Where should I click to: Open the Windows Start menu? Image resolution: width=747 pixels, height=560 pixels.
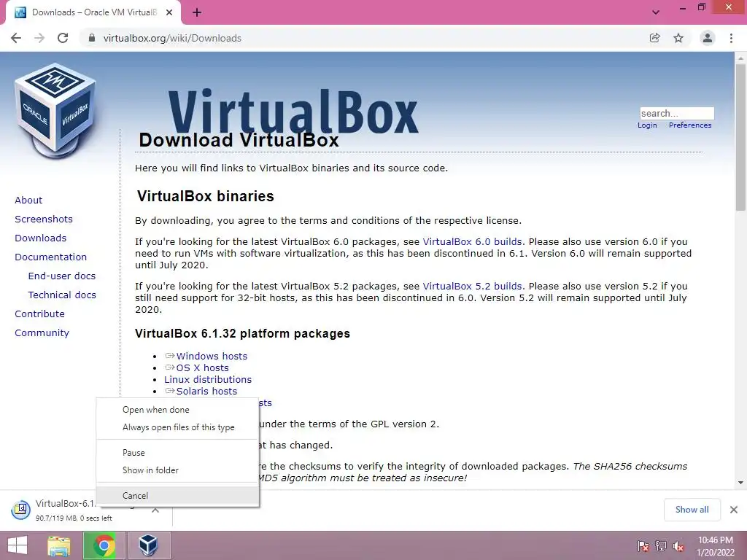tap(18, 545)
